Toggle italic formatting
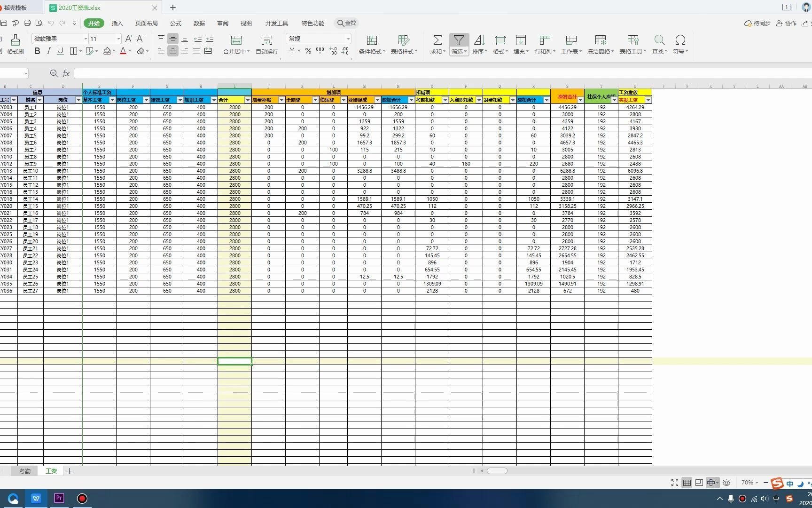The width and height of the screenshot is (812, 508). 48,51
